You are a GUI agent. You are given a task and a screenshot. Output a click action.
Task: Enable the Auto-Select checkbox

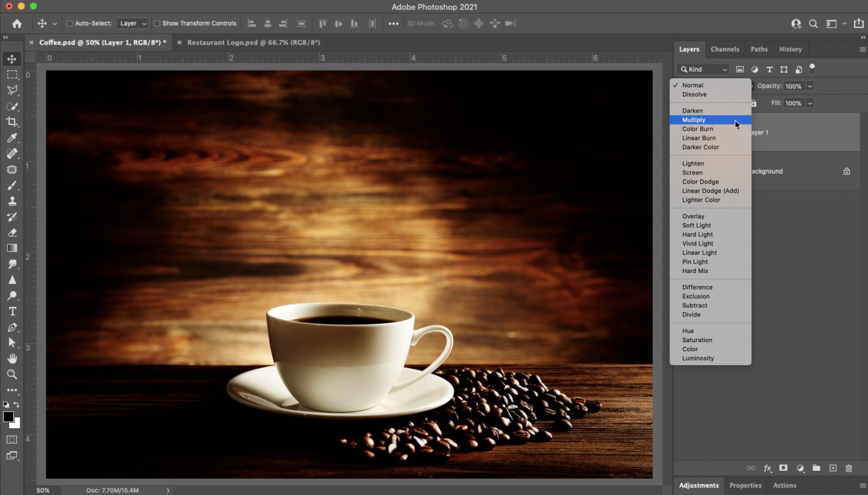pyautogui.click(x=69, y=23)
